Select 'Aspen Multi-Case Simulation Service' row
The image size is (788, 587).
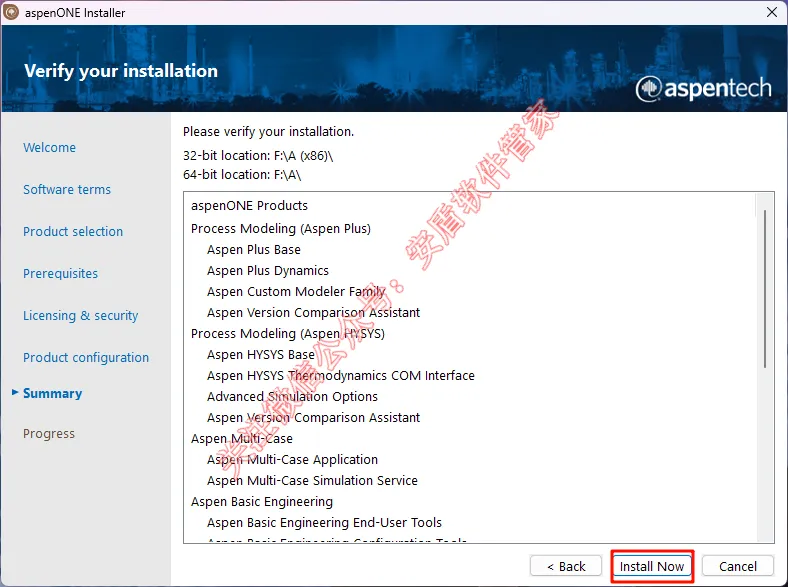pyautogui.click(x=313, y=480)
